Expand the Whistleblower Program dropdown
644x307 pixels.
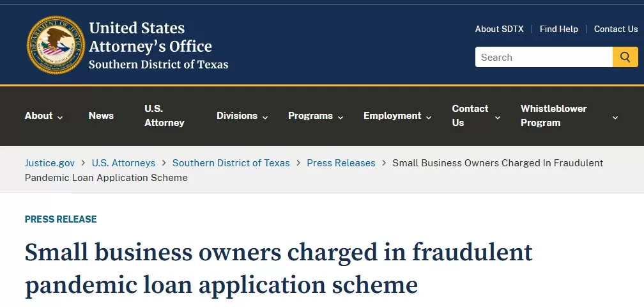point(569,116)
